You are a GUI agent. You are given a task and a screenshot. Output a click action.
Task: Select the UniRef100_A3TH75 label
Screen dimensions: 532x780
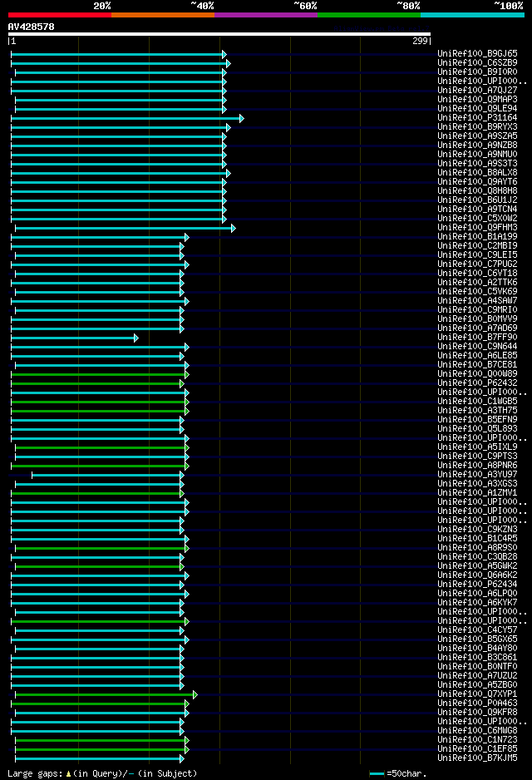477,411
